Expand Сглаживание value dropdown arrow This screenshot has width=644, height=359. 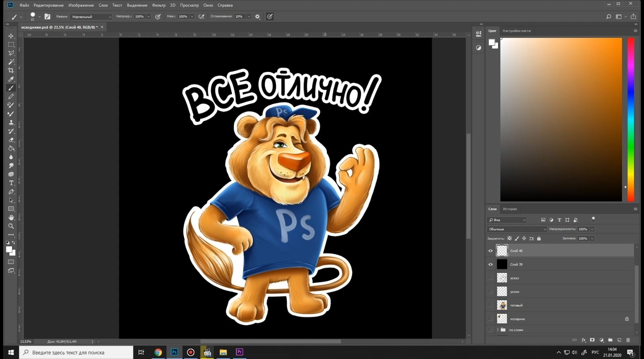point(249,17)
